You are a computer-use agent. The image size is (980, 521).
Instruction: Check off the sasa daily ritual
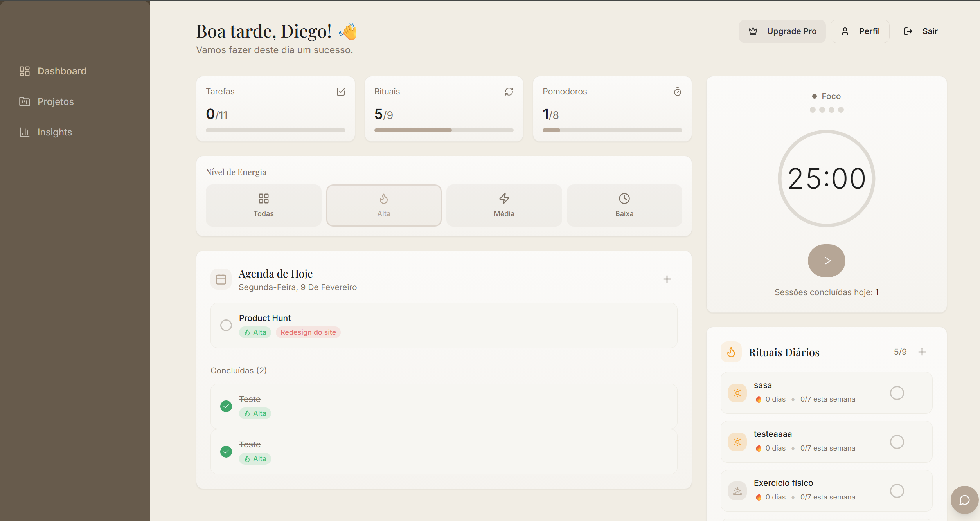pyautogui.click(x=897, y=393)
